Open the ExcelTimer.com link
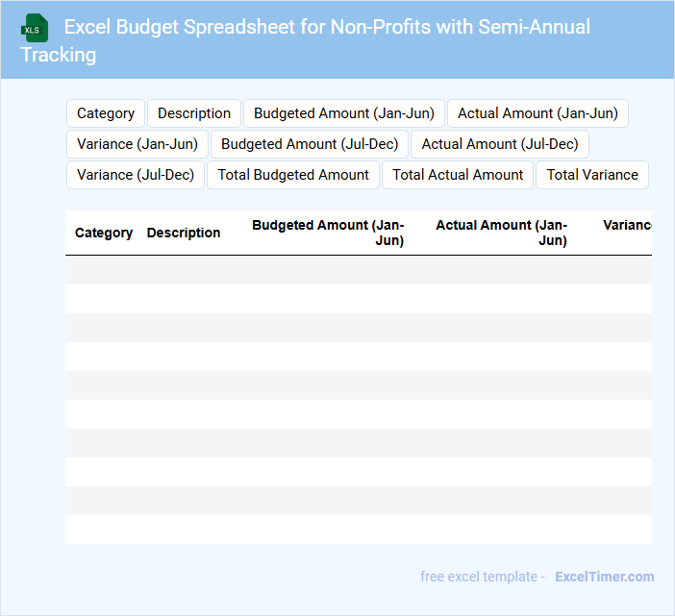The image size is (675, 616). tap(604, 577)
